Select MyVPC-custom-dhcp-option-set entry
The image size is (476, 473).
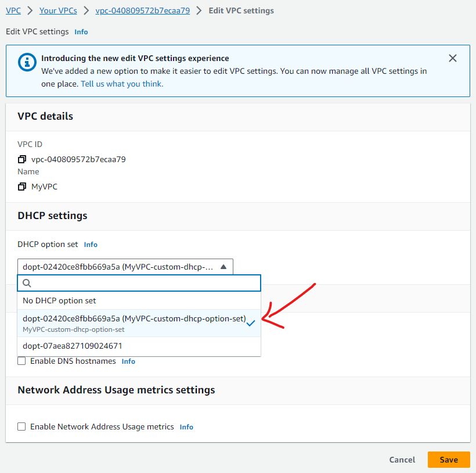pyautogui.click(x=134, y=323)
